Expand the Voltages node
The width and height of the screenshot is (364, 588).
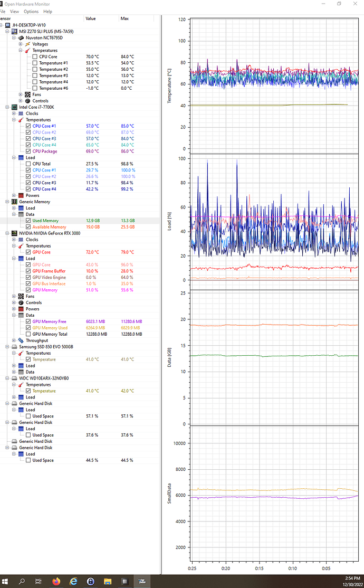click(21, 44)
